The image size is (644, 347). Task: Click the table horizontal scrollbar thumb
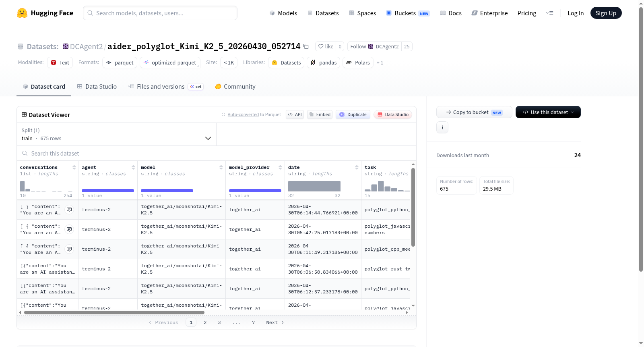tap(114, 312)
